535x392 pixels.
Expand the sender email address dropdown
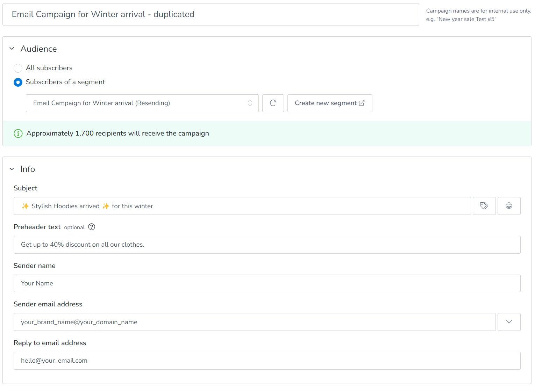point(509,322)
